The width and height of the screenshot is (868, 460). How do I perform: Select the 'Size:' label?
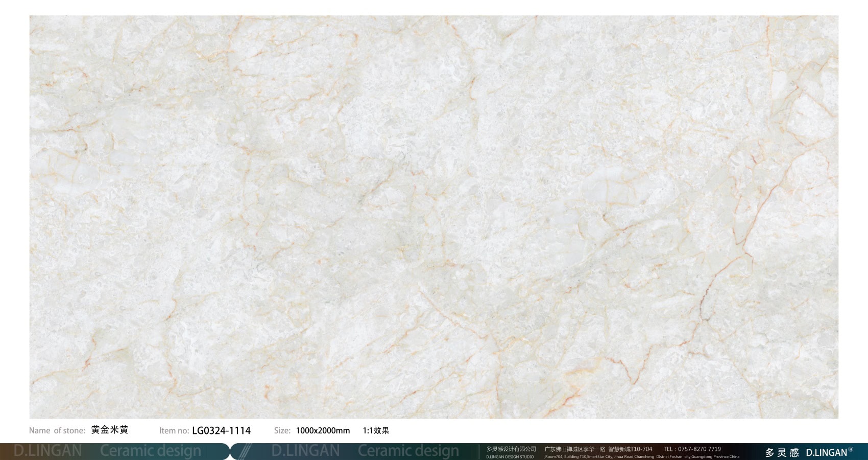point(282,431)
